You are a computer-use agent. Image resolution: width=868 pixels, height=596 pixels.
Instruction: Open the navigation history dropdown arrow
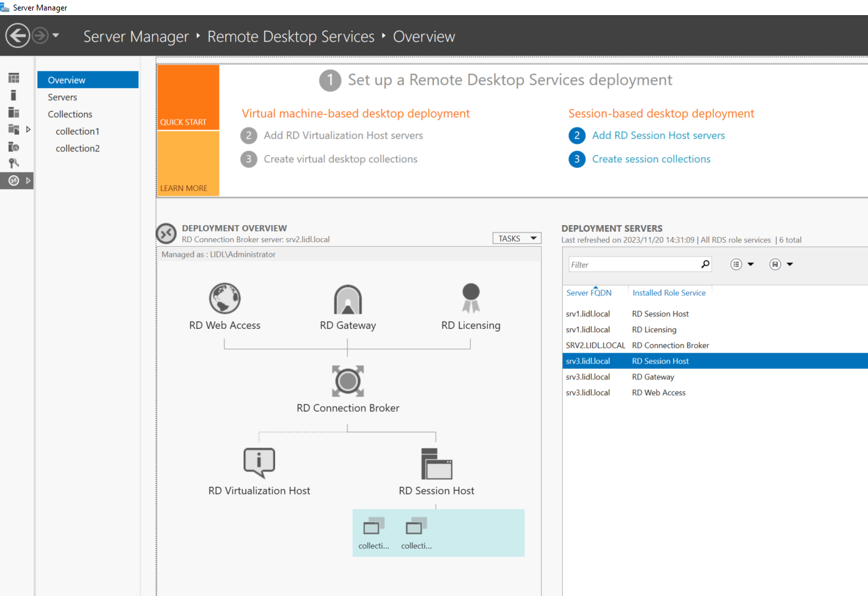pyautogui.click(x=56, y=35)
